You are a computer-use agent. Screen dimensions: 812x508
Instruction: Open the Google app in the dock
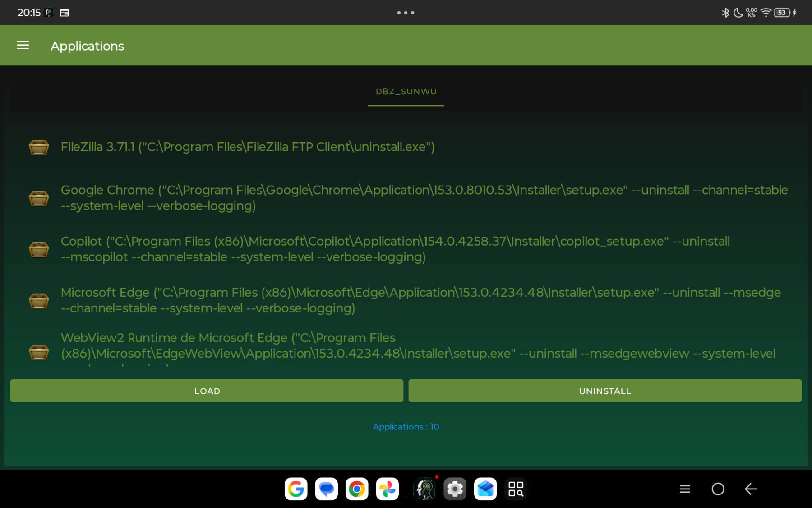(296, 489)
